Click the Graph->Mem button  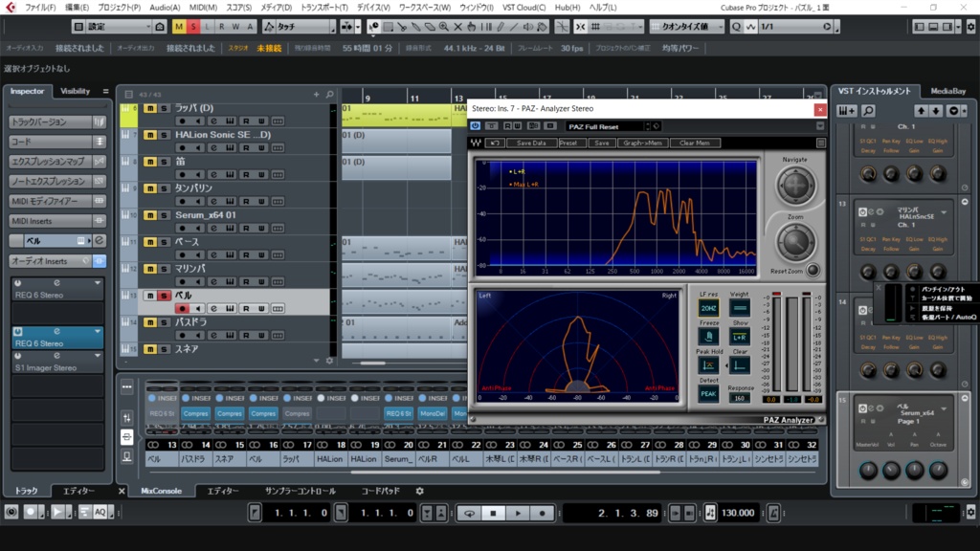point(642,143)
